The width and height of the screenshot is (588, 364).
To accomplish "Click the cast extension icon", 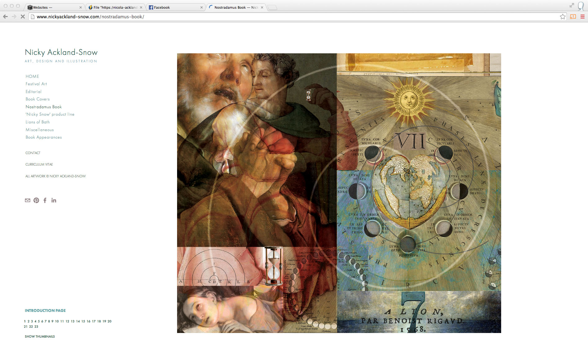I will (x=573, y=17).
